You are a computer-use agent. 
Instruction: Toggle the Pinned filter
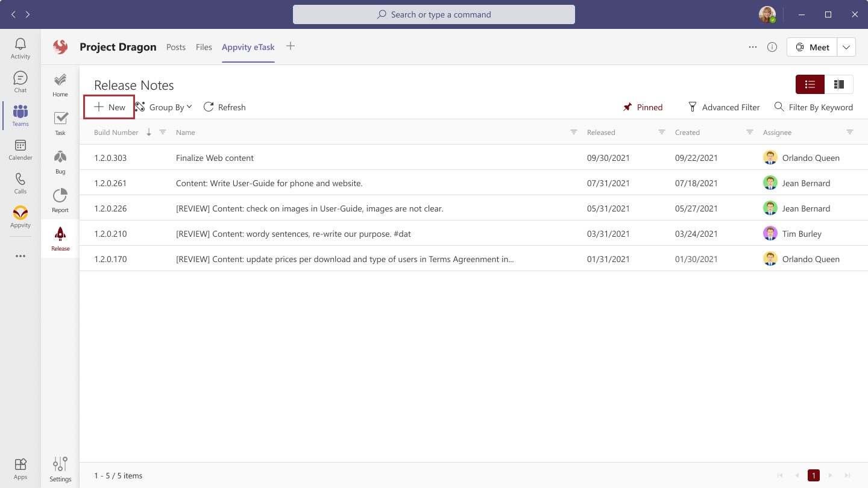[643, 107]
